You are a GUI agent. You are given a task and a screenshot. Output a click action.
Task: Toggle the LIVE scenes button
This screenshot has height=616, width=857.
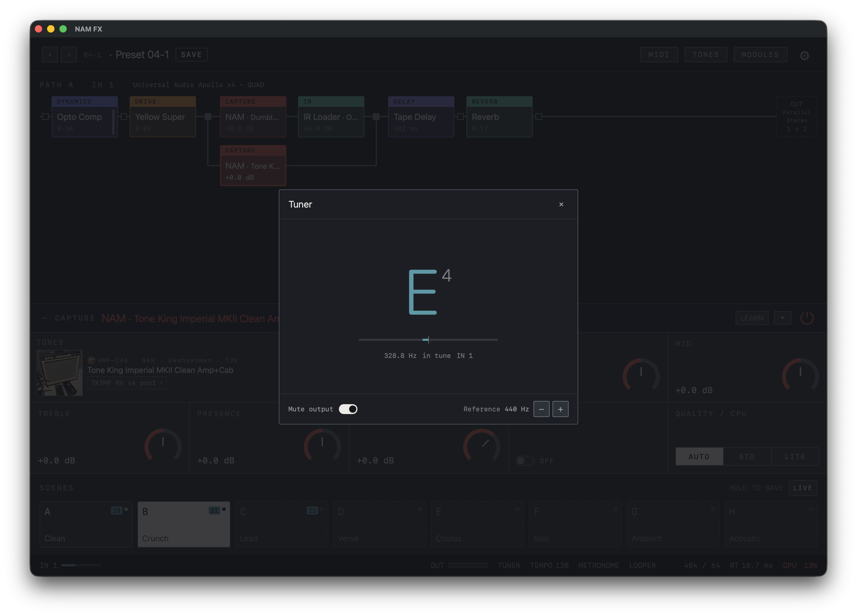click(x=802, y=488)
